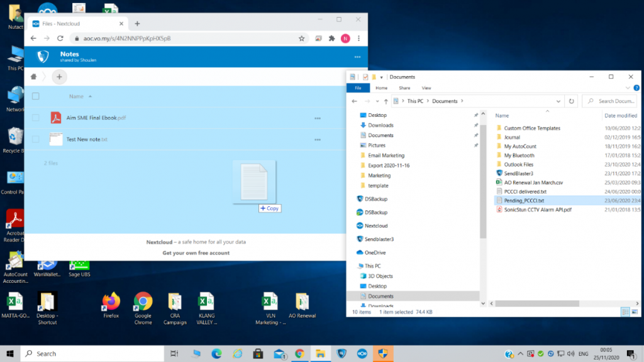
Task: Expand the chevron after This PC in address bar
Action: point(428,101)
